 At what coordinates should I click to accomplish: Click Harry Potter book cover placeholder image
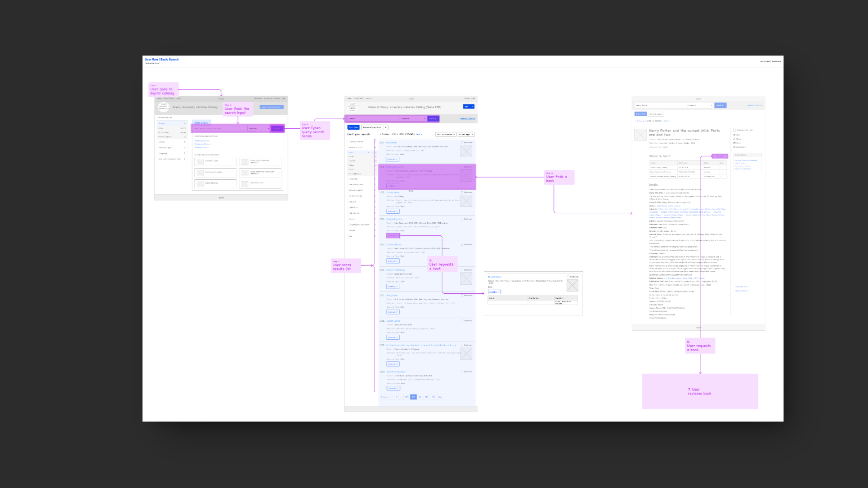pos(640,135)
